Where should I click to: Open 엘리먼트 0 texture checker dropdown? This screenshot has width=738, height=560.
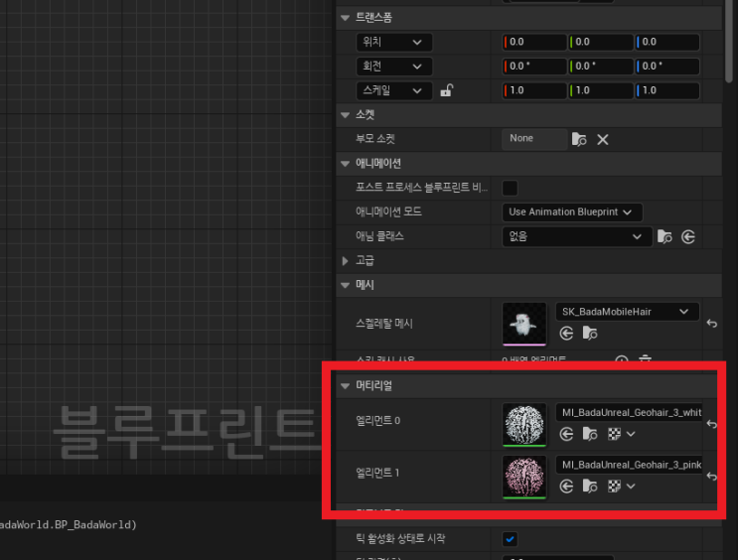[621, 434]
